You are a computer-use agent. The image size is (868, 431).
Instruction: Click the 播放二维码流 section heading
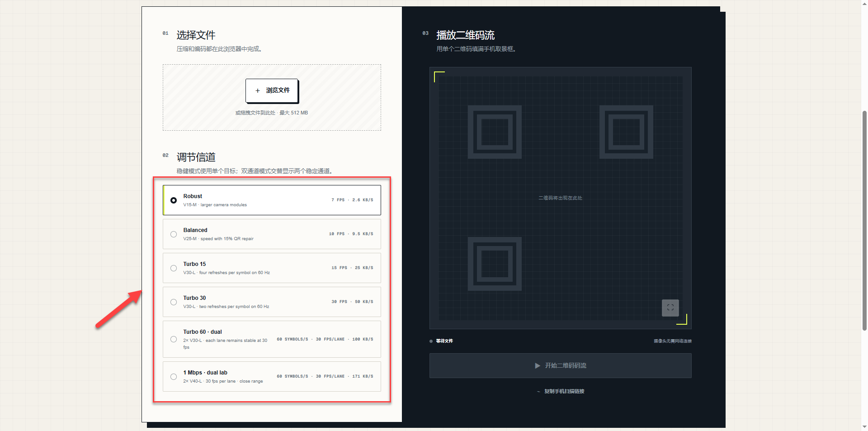[x=465, y=35]
